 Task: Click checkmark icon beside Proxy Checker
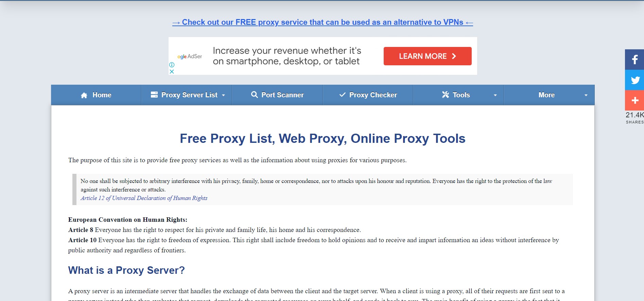click(343, 95)
